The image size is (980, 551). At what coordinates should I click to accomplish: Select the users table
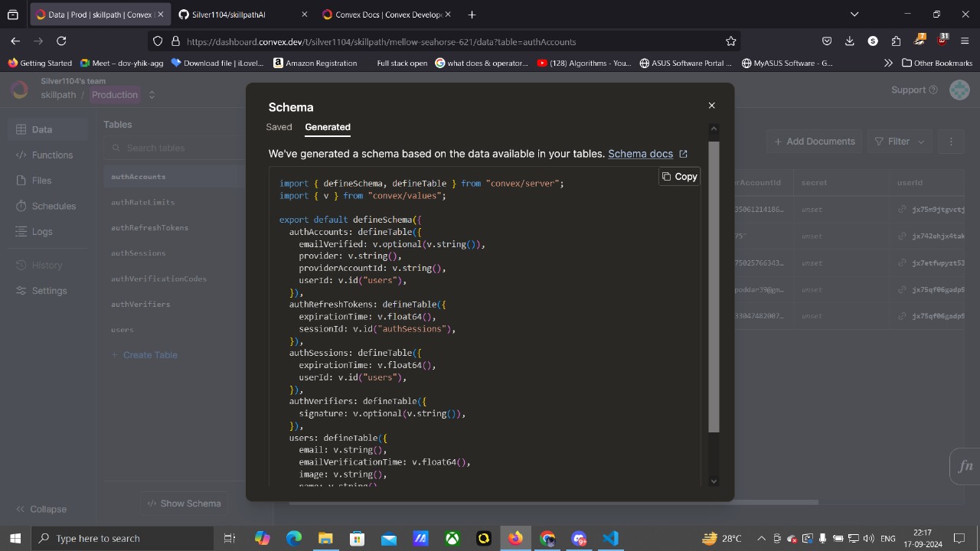(122, 330)
